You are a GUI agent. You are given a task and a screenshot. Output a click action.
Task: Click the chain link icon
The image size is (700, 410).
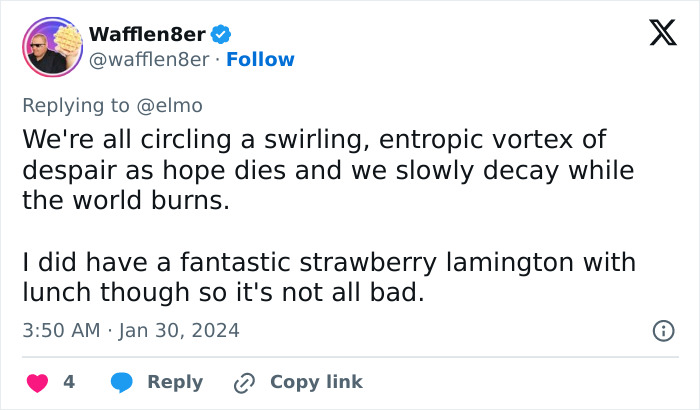point(244,382)
